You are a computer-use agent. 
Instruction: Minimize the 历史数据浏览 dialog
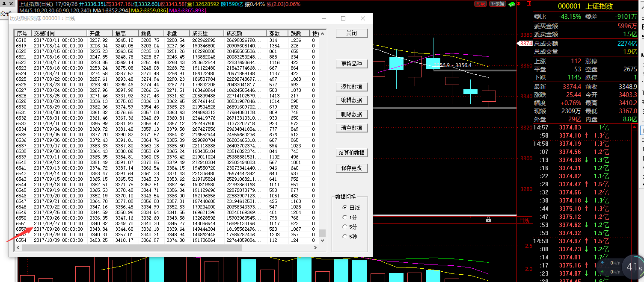point(324,18)
